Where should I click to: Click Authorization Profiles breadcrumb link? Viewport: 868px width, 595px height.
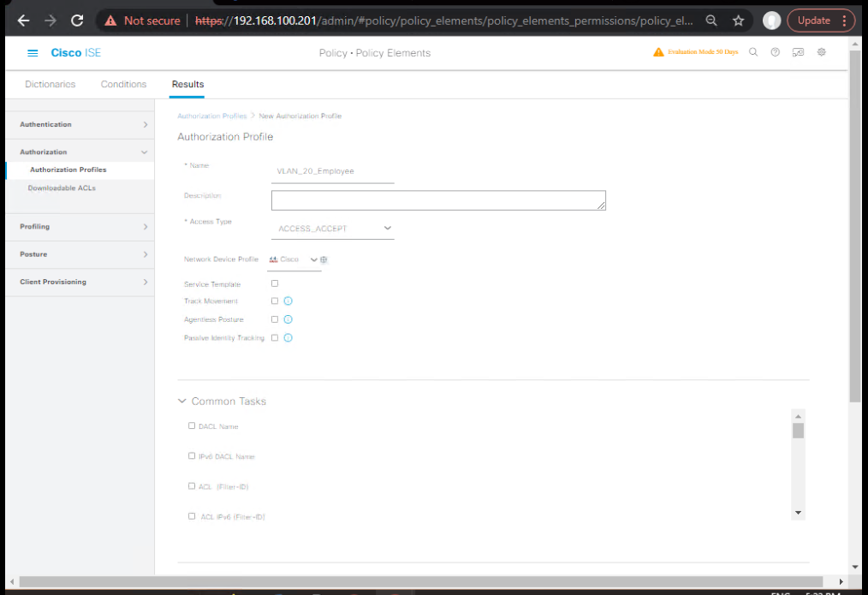click(212, 116)
